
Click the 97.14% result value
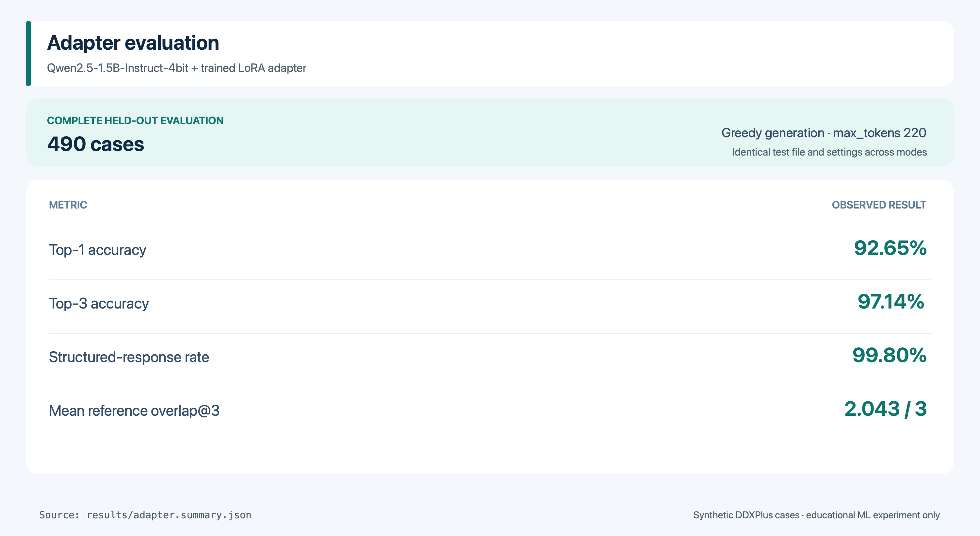click(x=890, y=301)
